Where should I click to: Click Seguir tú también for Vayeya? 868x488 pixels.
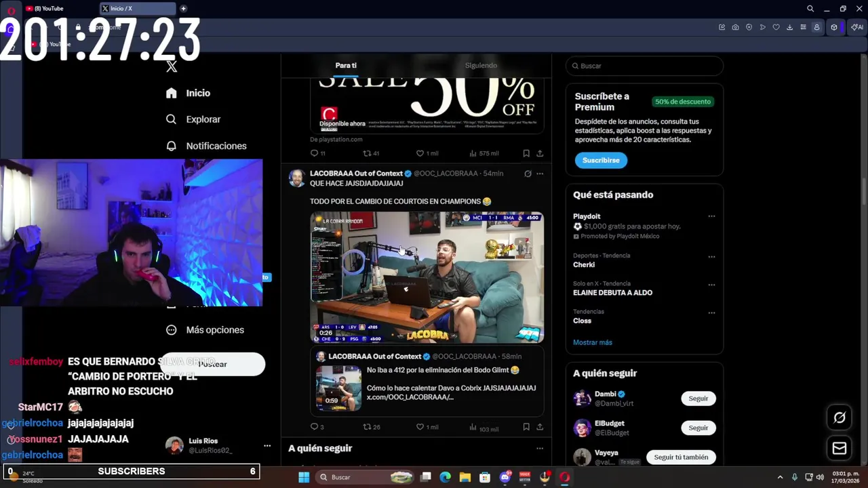681,457
